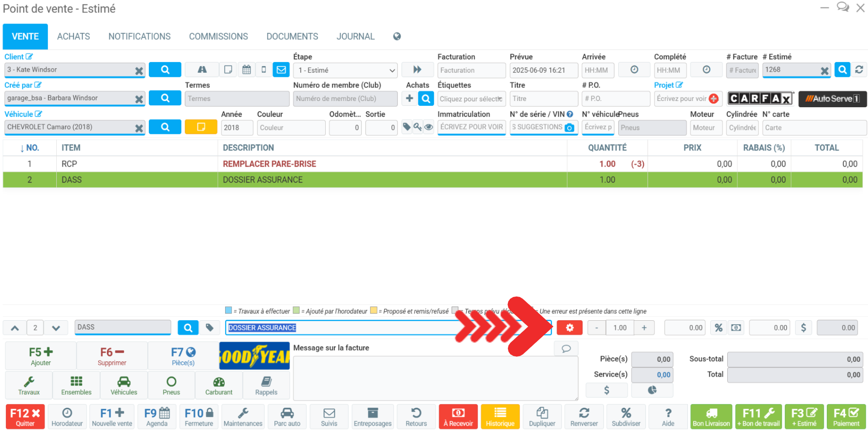Viewport: 868px width, 431px height.
Task: Click the VIN camera scan icon
Action: pos(570,128)
